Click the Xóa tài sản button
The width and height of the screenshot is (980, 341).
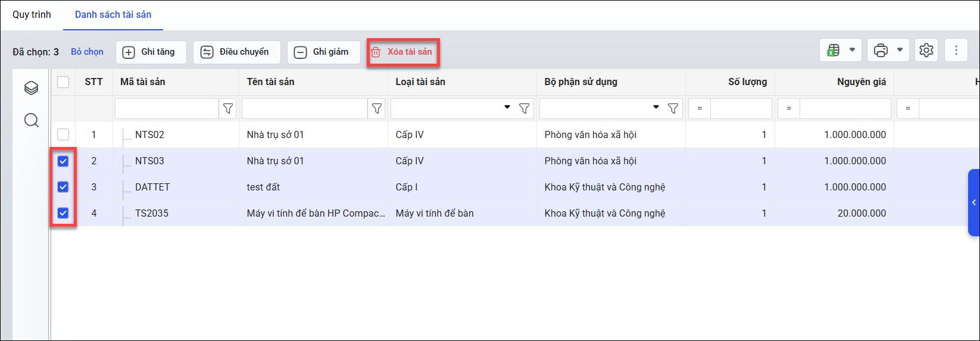pyautogui.click(x=403, y=52)
